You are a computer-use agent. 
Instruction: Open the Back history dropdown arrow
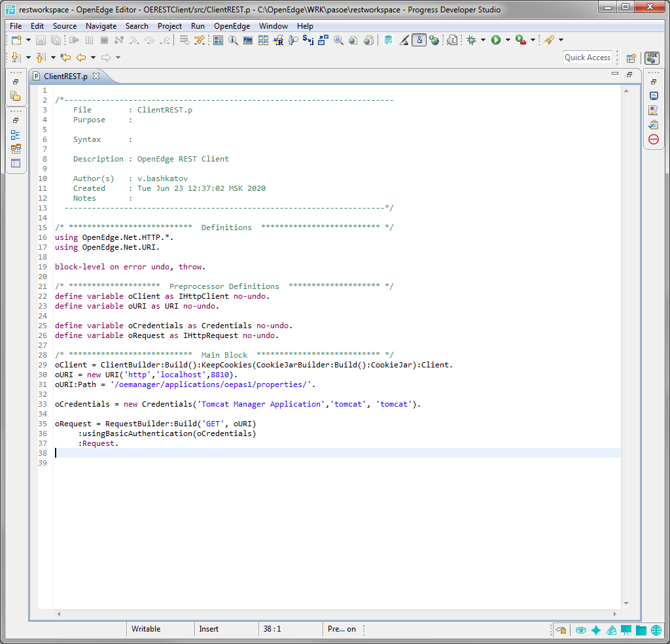[93, 58]
